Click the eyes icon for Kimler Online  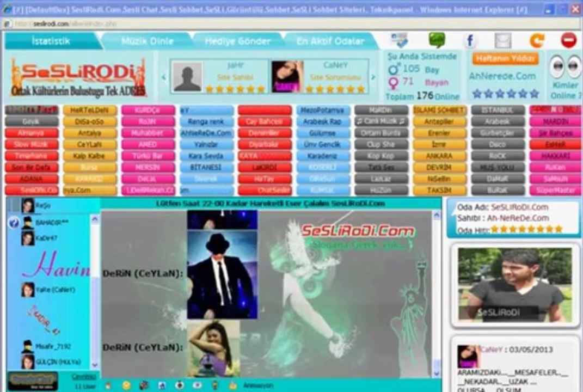point(565,66)
